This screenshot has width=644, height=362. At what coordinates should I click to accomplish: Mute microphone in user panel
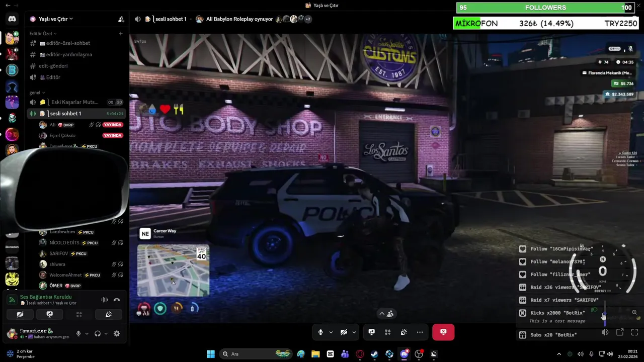(x=78, y=333)
